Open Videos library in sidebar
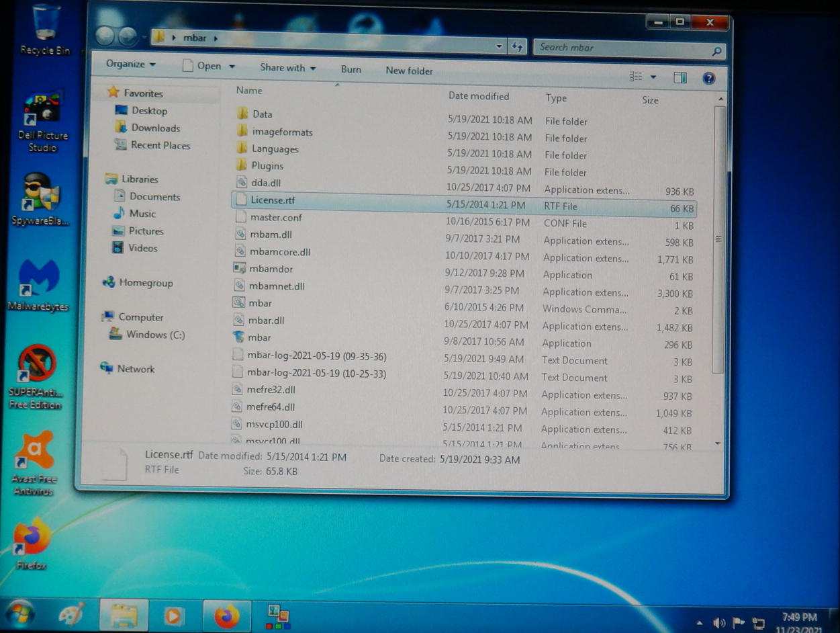840x633 pixels. pyautogui.click(x=134, y=248)
